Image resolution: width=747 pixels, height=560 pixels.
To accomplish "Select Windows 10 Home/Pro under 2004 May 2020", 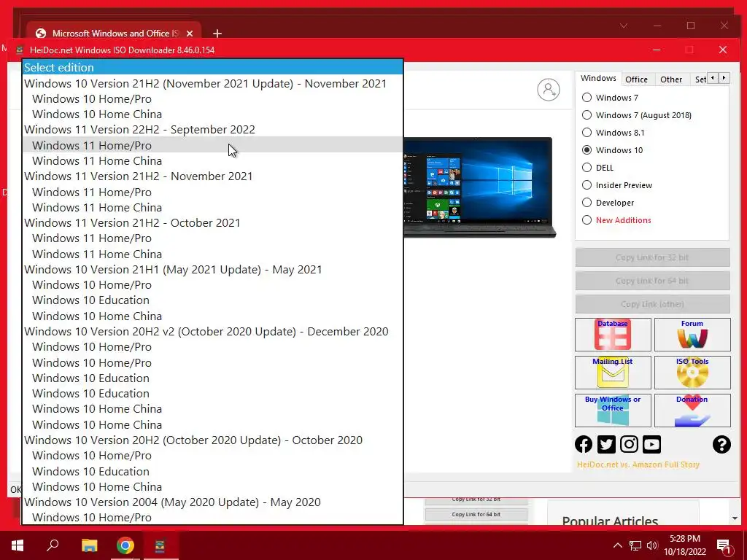I will 212,517.
